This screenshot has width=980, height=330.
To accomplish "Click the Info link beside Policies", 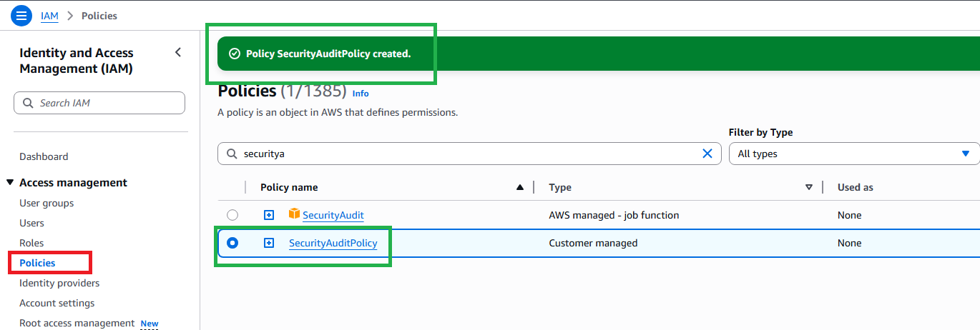I will (361, 94).
